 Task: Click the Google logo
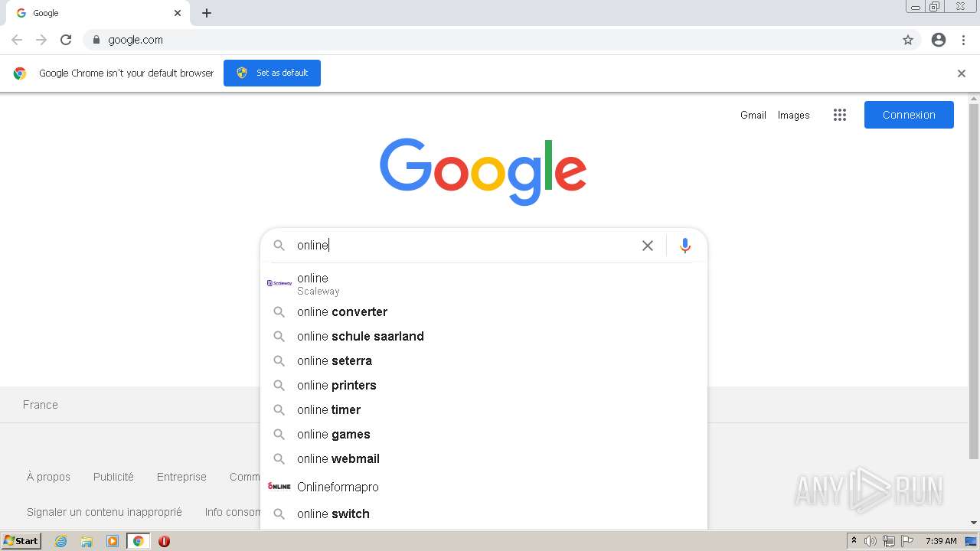[x=483, y=171]
